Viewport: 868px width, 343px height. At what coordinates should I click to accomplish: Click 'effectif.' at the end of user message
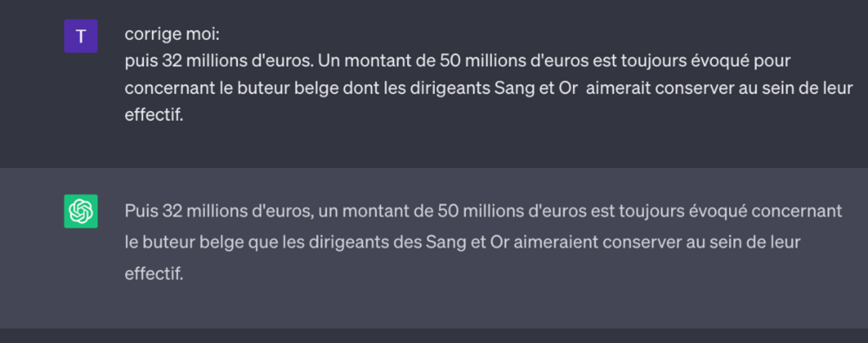tap(154, 115)
